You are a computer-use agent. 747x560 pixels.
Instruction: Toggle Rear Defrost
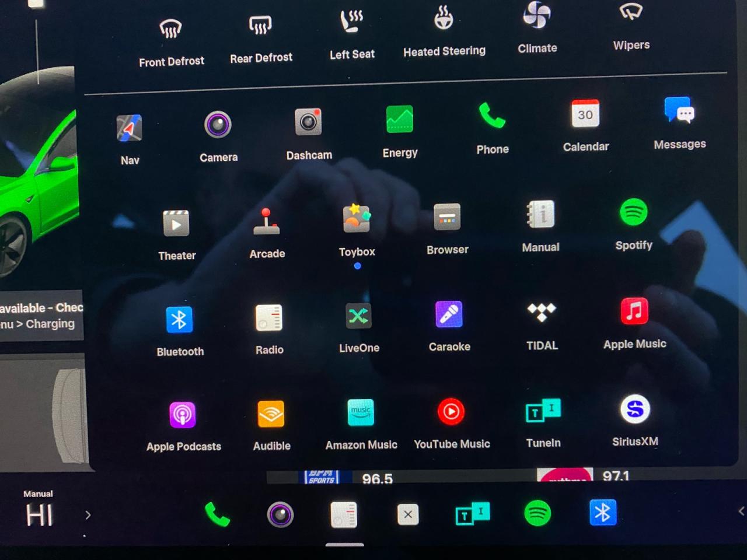pyautogui.click(x=260, y=26)
